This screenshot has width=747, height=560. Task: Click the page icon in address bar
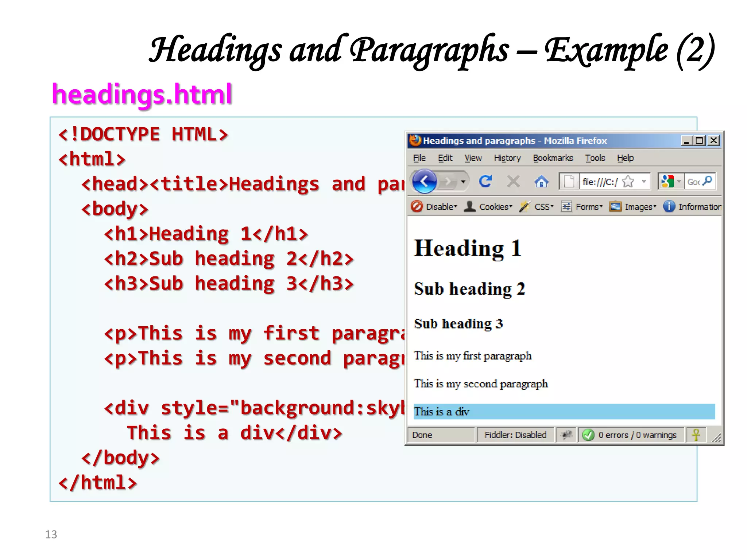[x=569, y=181]
